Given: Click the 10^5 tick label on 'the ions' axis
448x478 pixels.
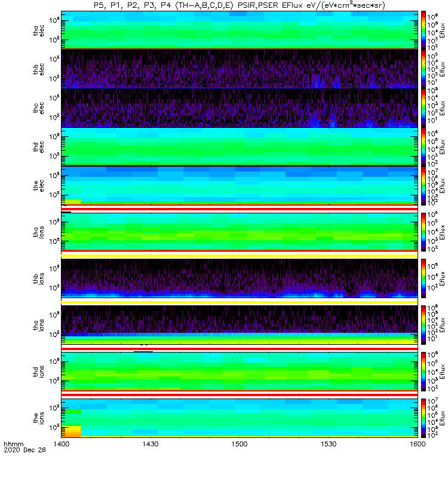Looking at the screenshot, I should [x=54, y=427].
